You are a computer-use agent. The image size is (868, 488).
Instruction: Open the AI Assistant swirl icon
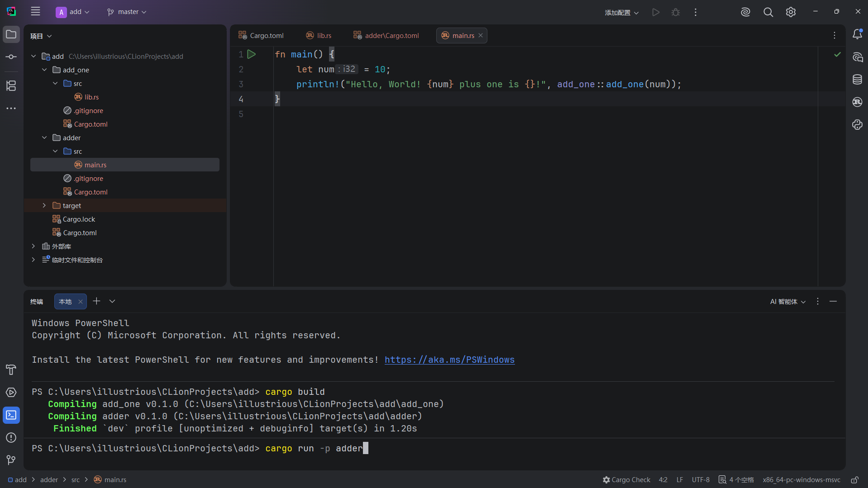[745, 12]
